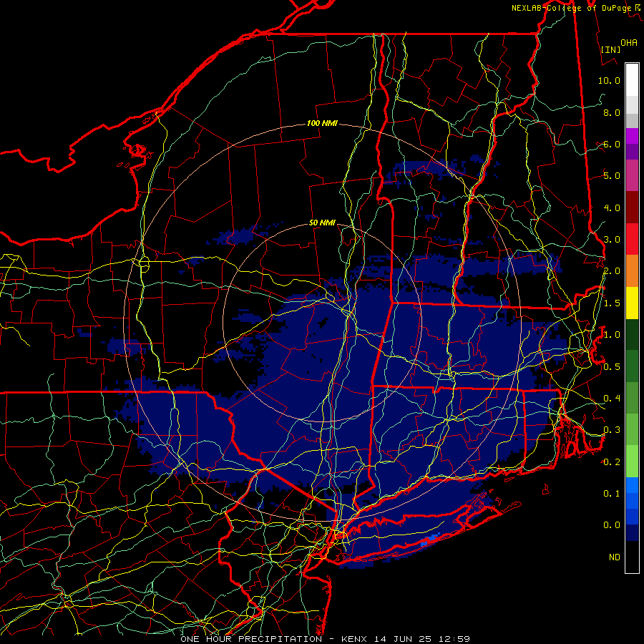This screenshot has width=644, height=644.
Task: Click the 50 NMI range ring label
Action: click(322, 223)
